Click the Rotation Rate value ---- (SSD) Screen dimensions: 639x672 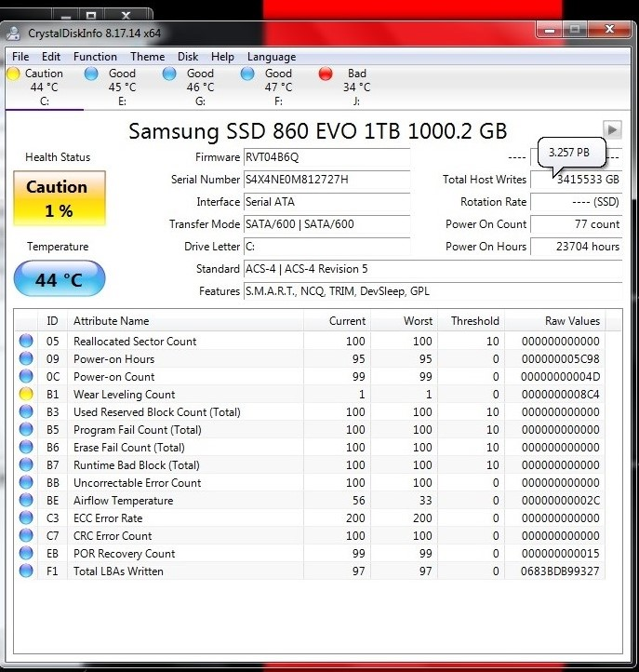point(576,202)
